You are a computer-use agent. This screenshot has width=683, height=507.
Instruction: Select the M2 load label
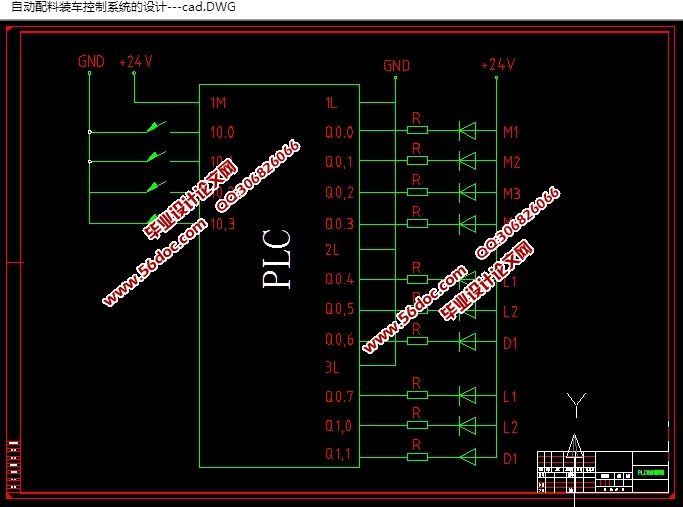[512, 162]
